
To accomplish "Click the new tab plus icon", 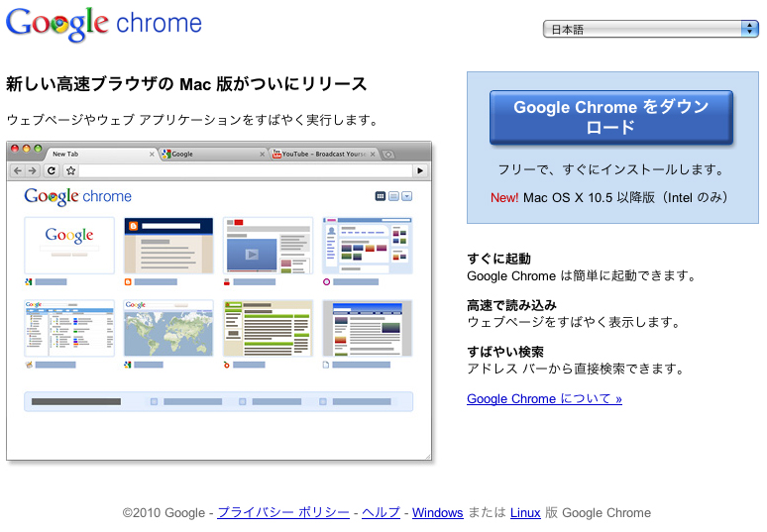I will [x=388, y=155].
